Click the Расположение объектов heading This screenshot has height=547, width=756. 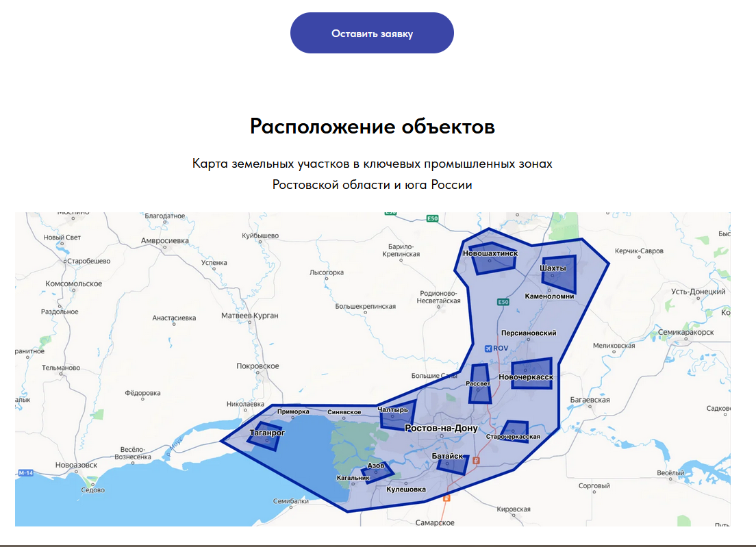[x=372, y=127]
